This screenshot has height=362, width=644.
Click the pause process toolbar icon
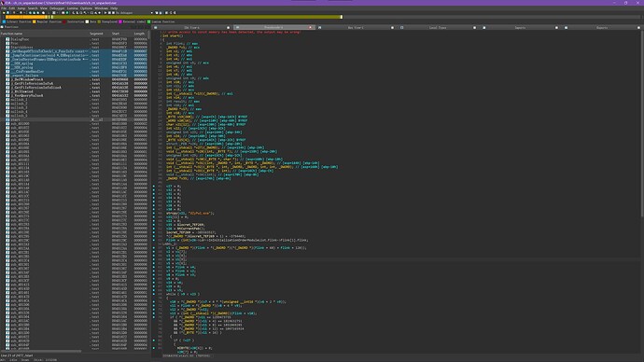point(109,13)
